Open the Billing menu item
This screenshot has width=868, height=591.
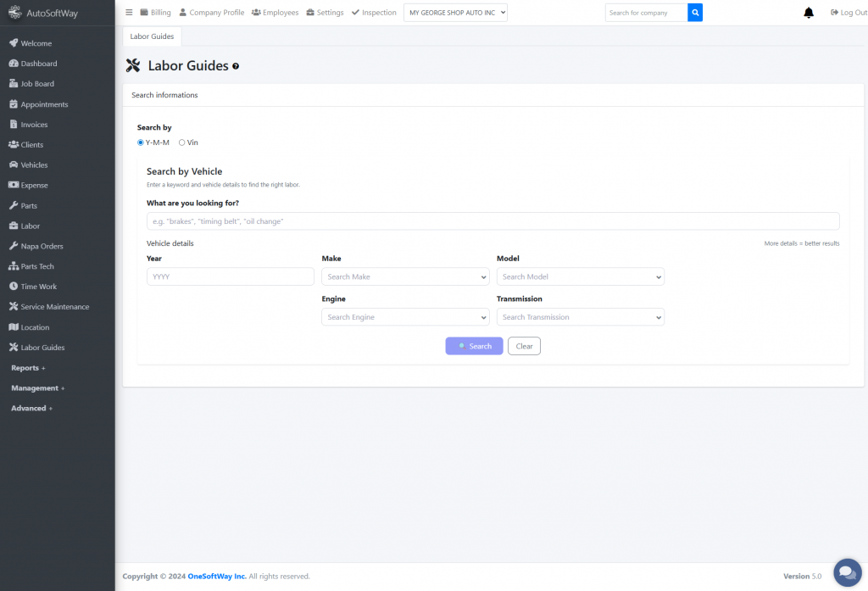(x=155, y=13)
